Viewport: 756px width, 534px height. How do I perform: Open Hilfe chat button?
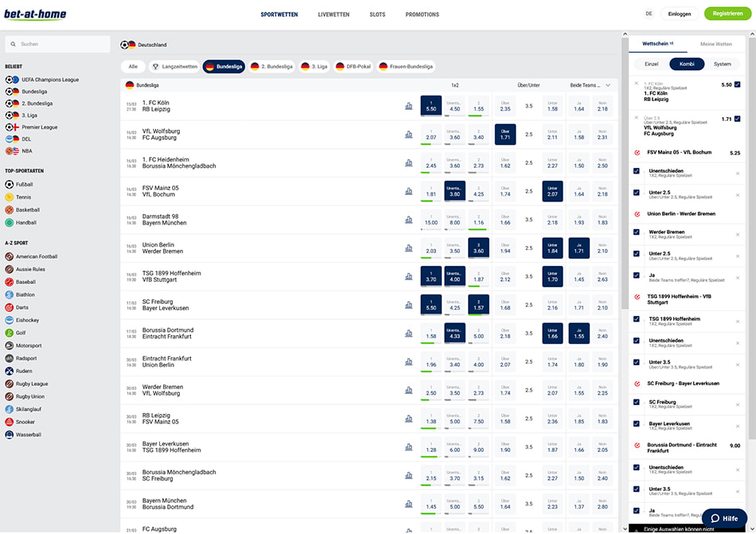coord(724,518)
